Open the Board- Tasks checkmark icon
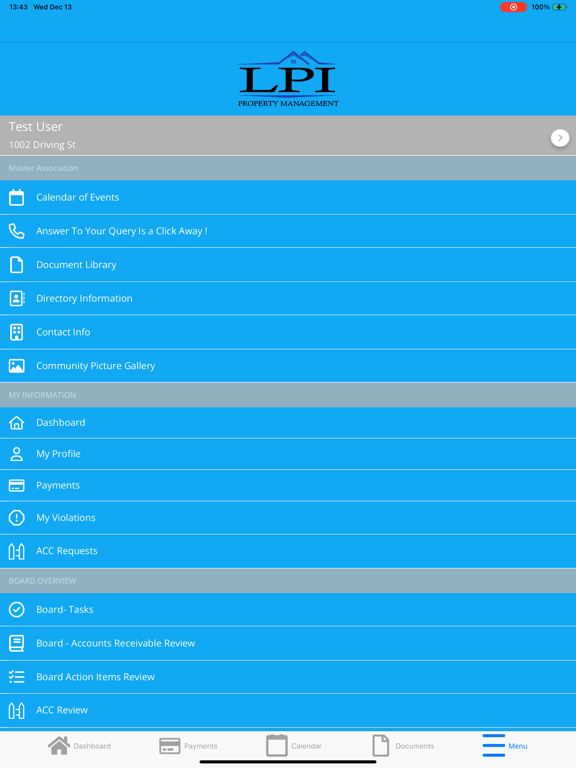 17,610
